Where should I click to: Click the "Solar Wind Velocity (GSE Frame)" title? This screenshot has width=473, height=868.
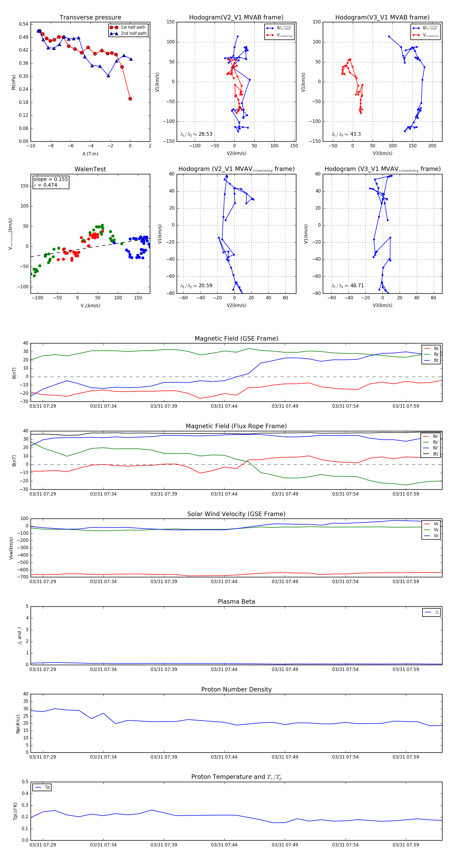pyautogui.click(x=236, y=514)
